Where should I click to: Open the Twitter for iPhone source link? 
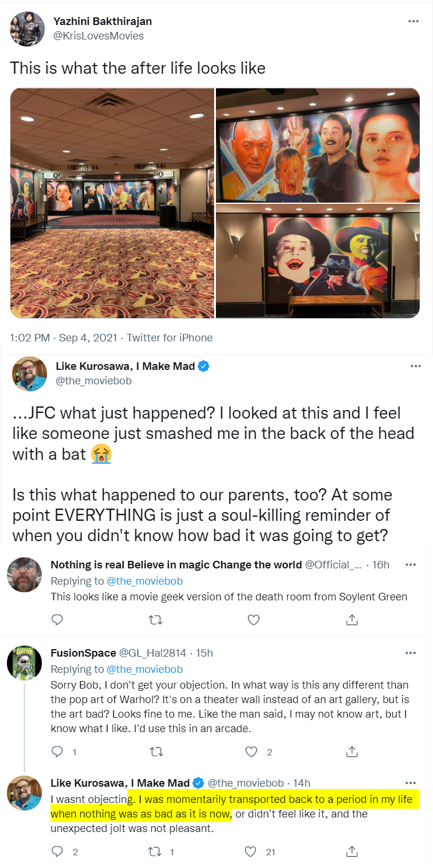[x=169, y=337]
